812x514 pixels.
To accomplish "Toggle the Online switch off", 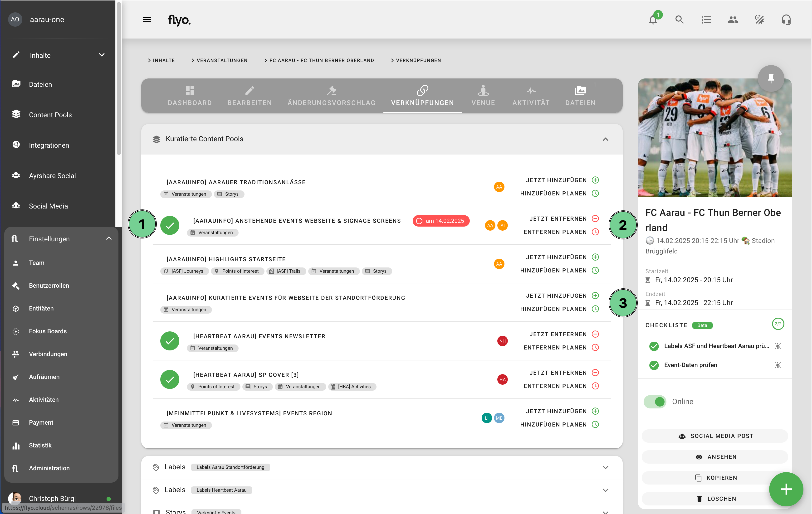I will pyautogui.click(x=655, y=401).
